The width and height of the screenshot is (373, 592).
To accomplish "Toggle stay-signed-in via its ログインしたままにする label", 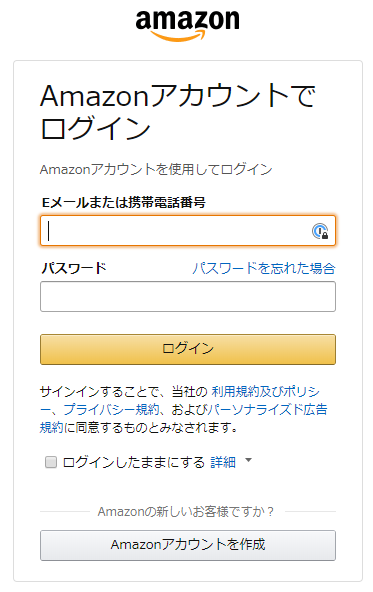I will pyautogui.click(x=133, y=462).
